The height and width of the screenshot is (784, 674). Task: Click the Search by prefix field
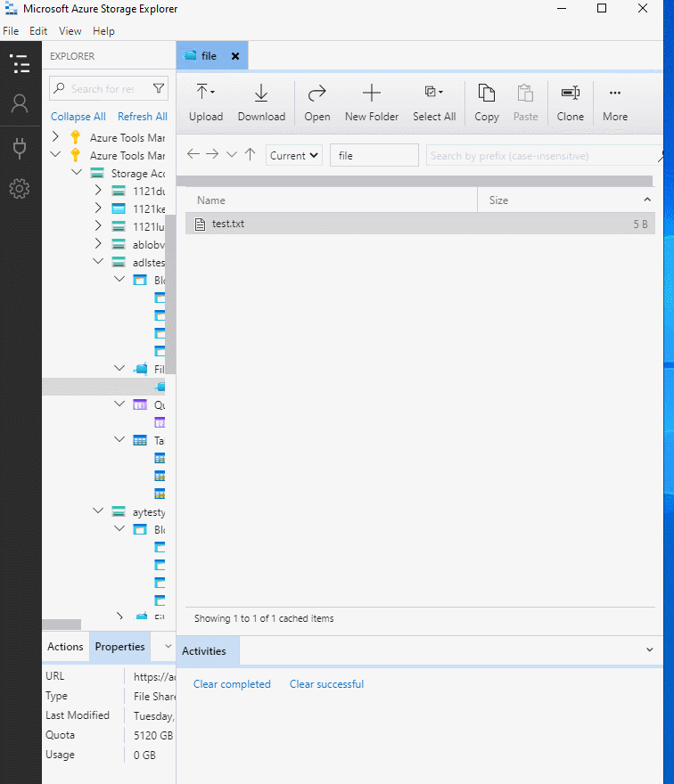tap(543, 156)
